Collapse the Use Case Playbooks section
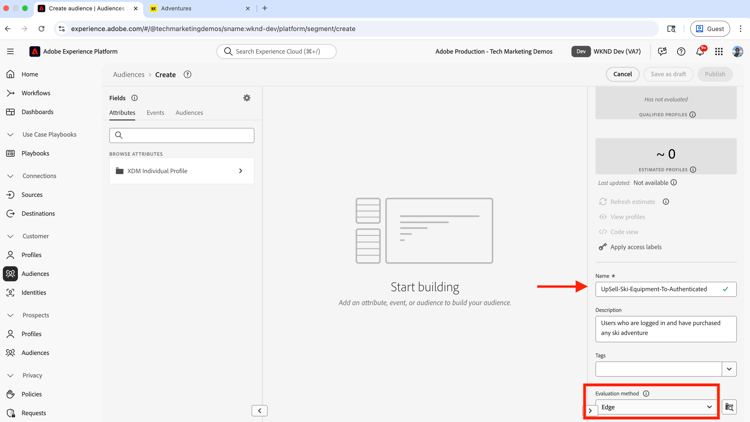The height and width of the screenshot is (422, 750). [10, 134]
